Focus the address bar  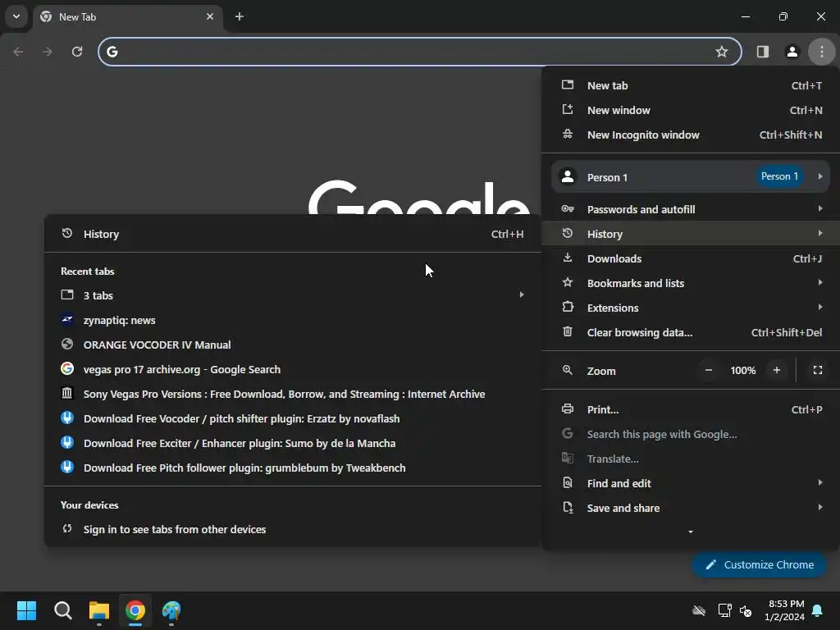click(x=419, y=52)
